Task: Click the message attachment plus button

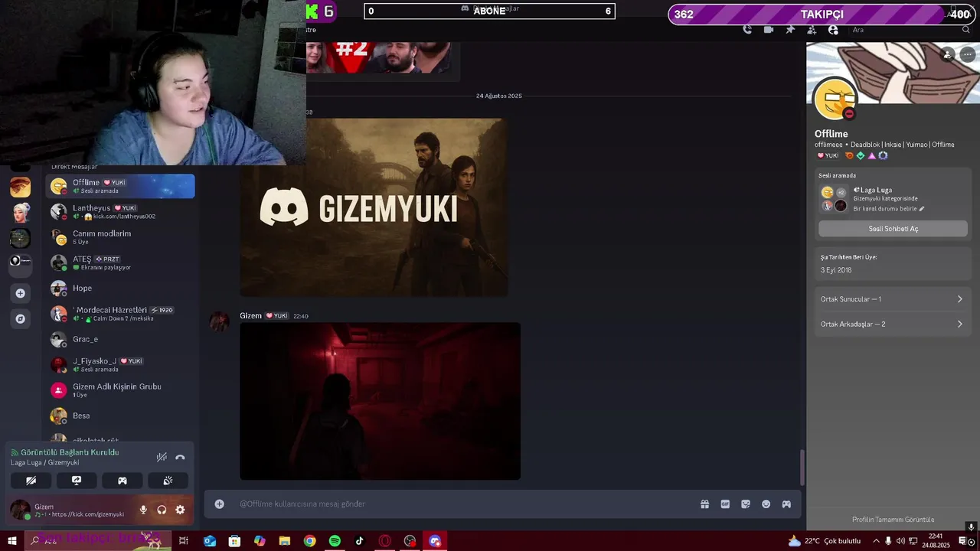Action: (x=219, y=504)
